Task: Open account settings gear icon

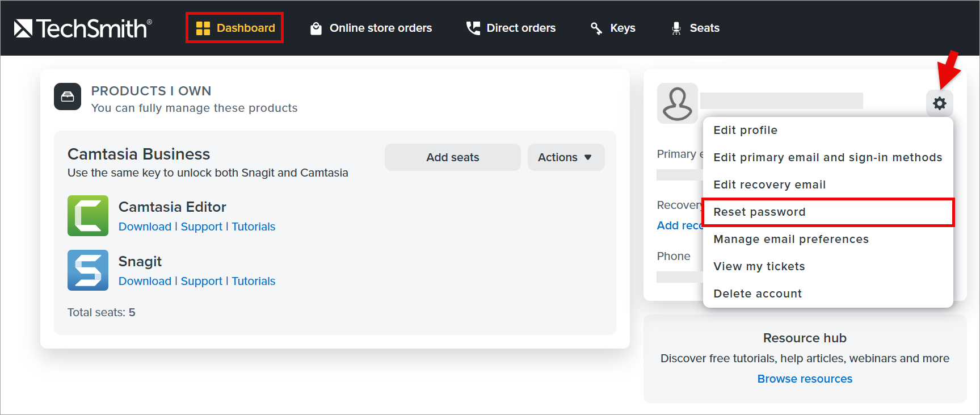Action: [940, 103]
